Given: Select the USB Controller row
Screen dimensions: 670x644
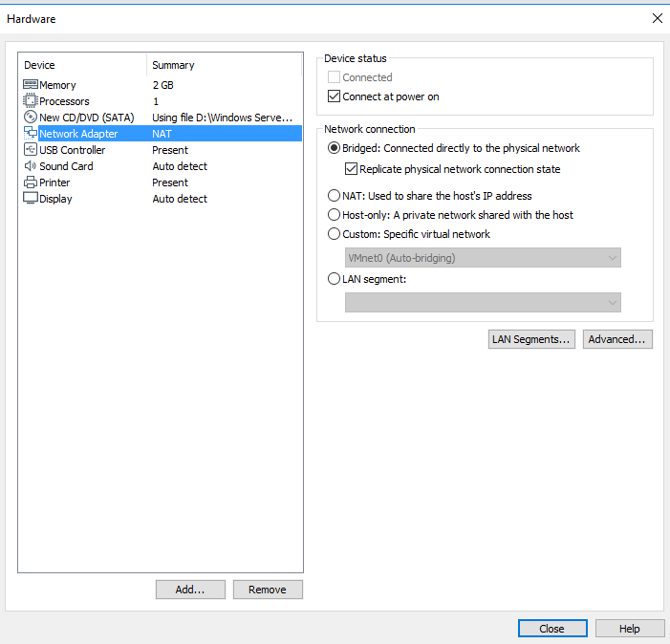Looking at the screenshot, I should tap(162, 150).
